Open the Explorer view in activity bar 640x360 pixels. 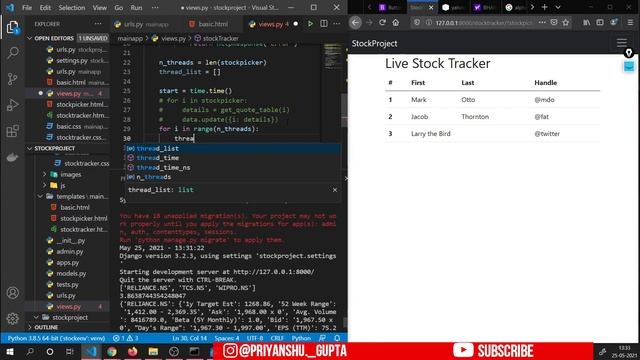13,27
